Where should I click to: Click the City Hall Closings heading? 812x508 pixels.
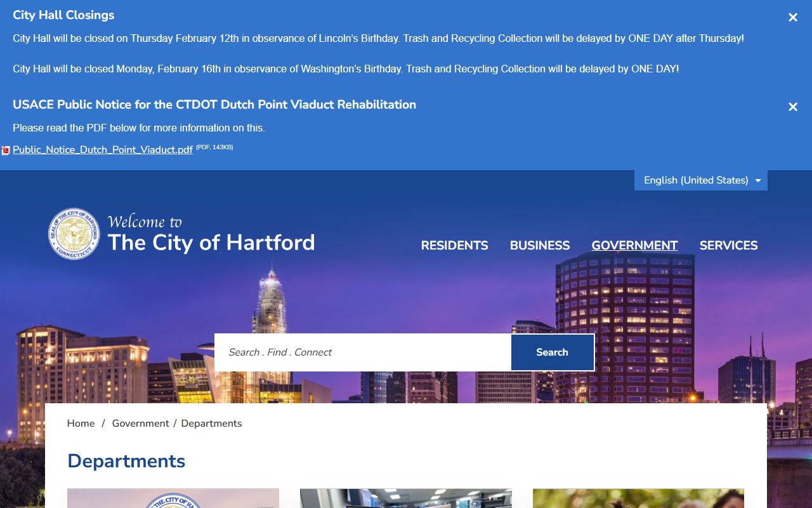[x=63, y=15]
